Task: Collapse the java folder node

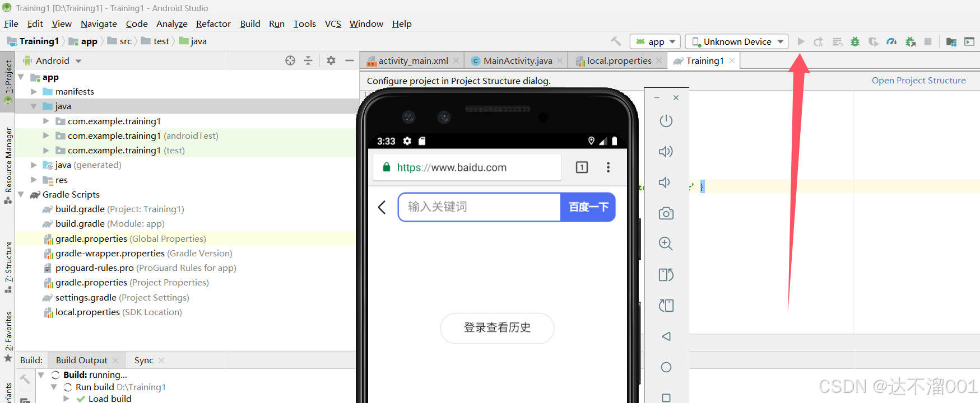Action: point(34,106)
